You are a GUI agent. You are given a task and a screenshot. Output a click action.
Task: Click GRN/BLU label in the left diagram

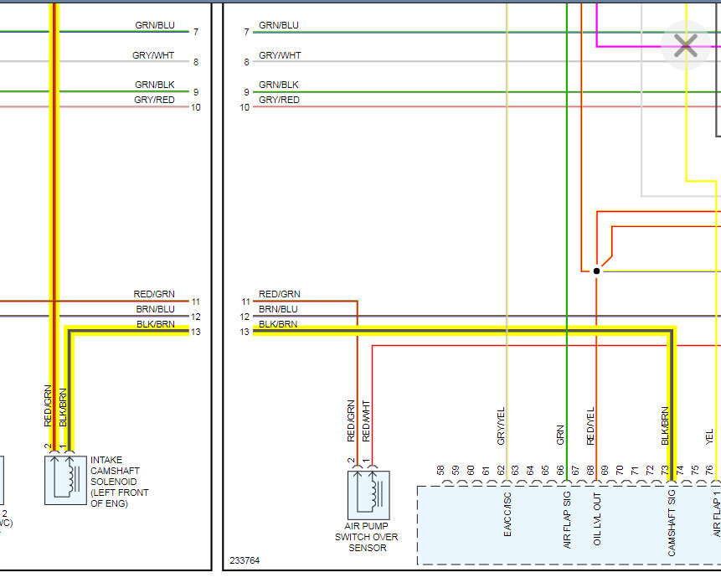coord(155,25)
